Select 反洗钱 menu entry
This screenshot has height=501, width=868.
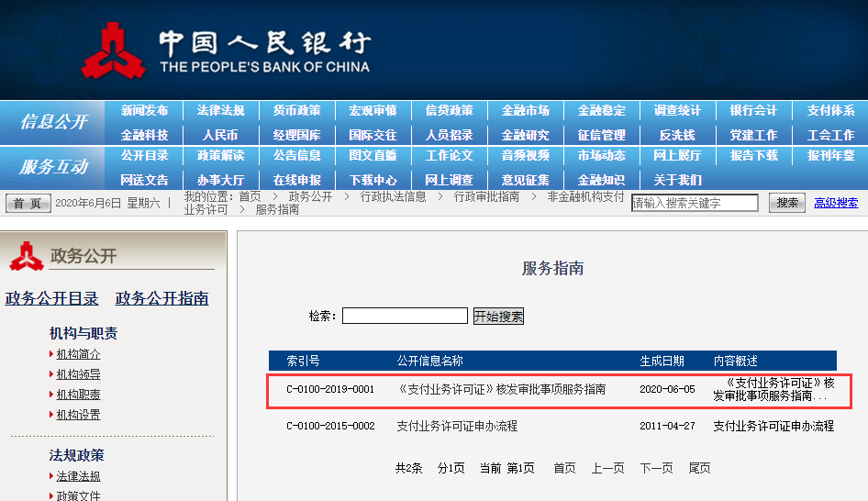(x=677, y=135)
